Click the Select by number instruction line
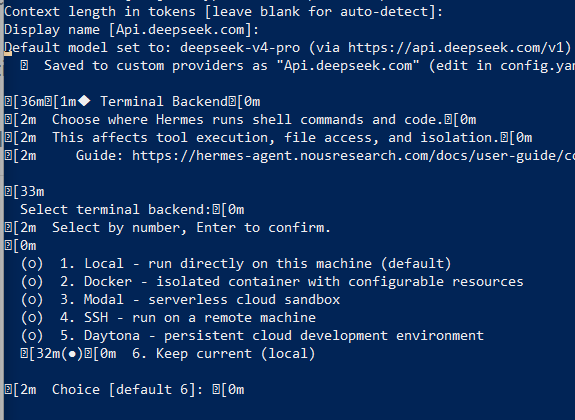 [x=191, y=228]
